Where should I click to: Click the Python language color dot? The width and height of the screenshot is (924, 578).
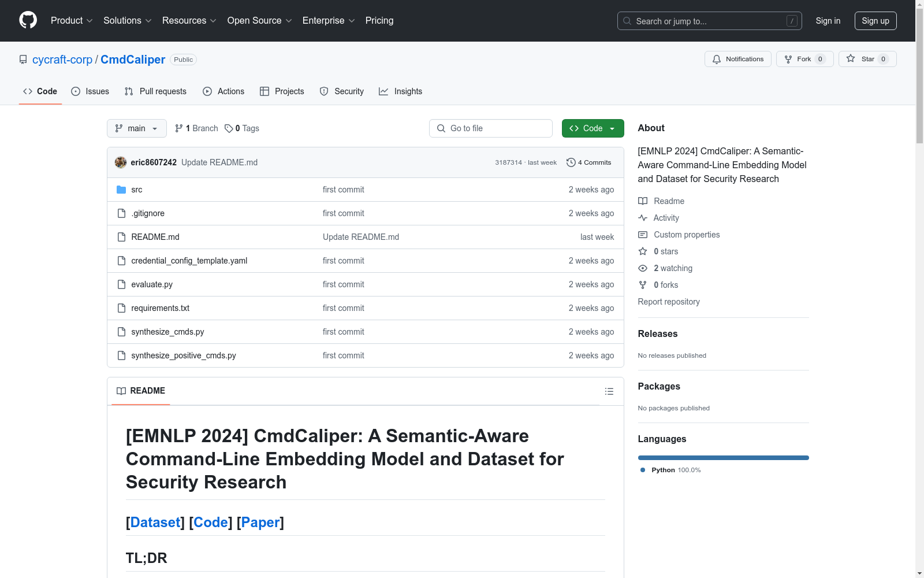[643, 470]
